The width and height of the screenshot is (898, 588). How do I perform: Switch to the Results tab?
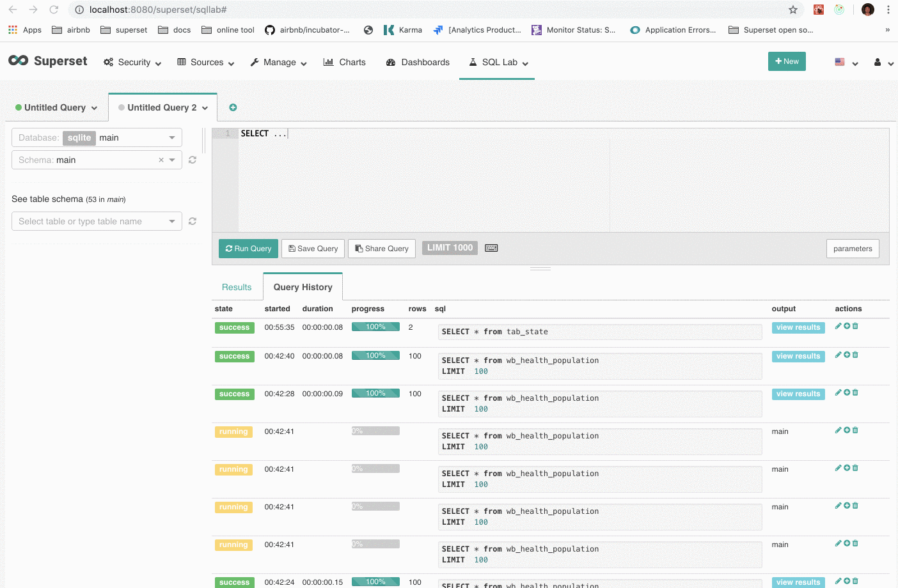237,287
